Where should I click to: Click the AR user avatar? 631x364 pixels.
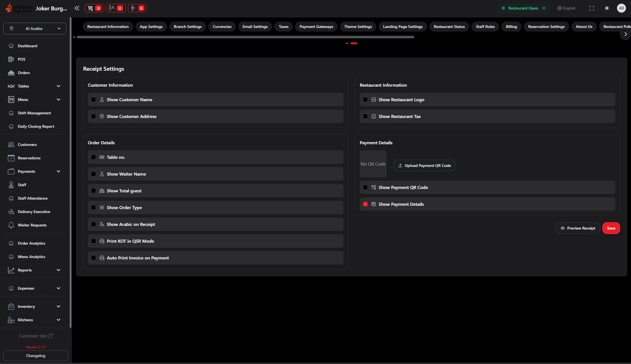coord(621,8)
